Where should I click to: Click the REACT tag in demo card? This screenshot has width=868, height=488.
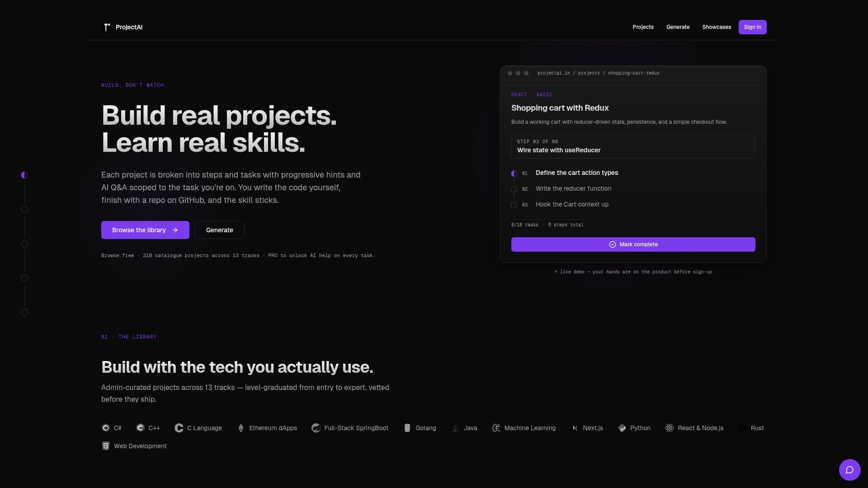(x=519, y=94)
